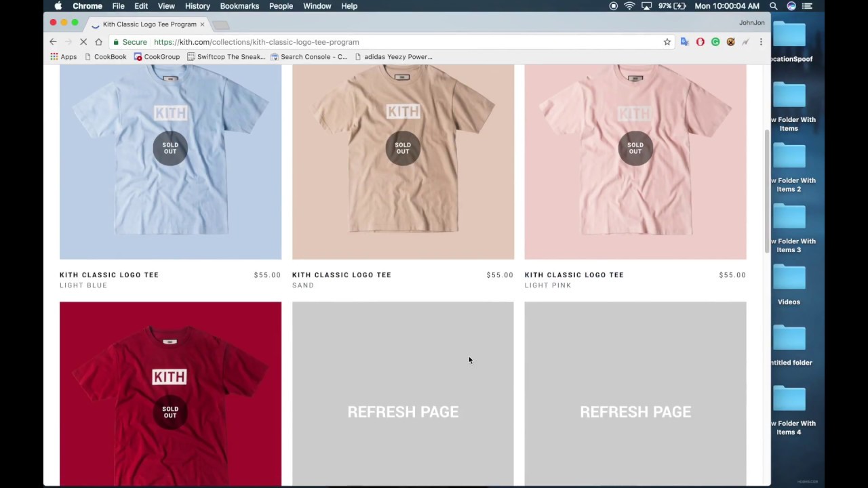Open the red Opera-style extension icon

[700, 42]
